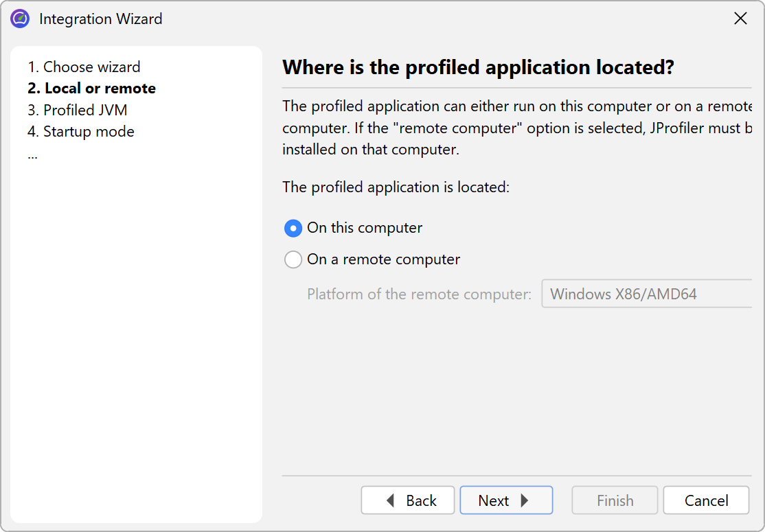Viewport: 765px width, 532px height.
Task: Click the JProfiler icon in the title bar
Action: point(20,19)
